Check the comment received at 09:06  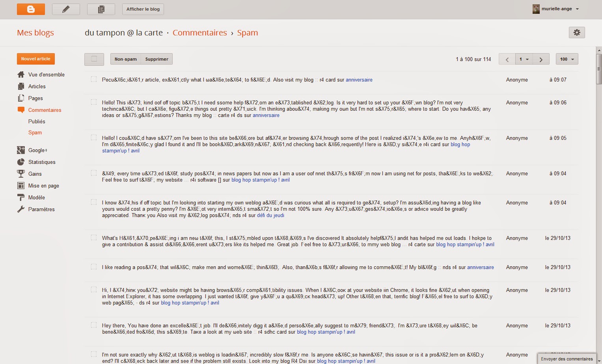[x=94, y=102]
